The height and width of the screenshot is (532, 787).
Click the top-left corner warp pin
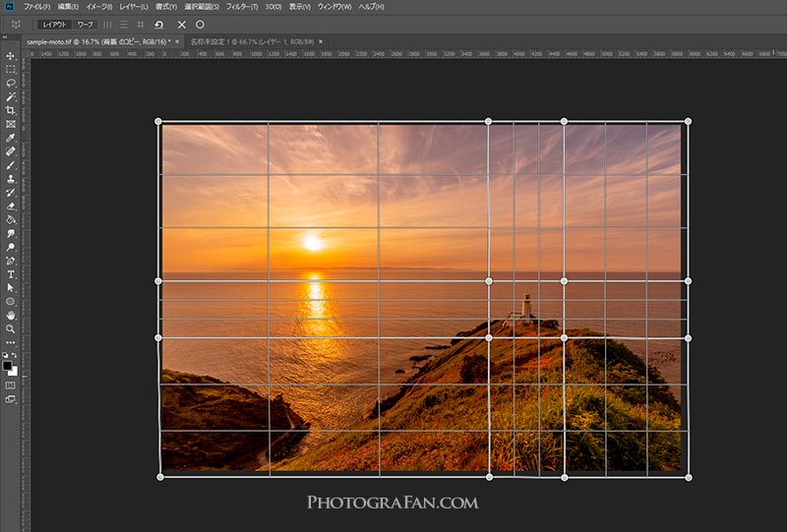tap(158, 122)
